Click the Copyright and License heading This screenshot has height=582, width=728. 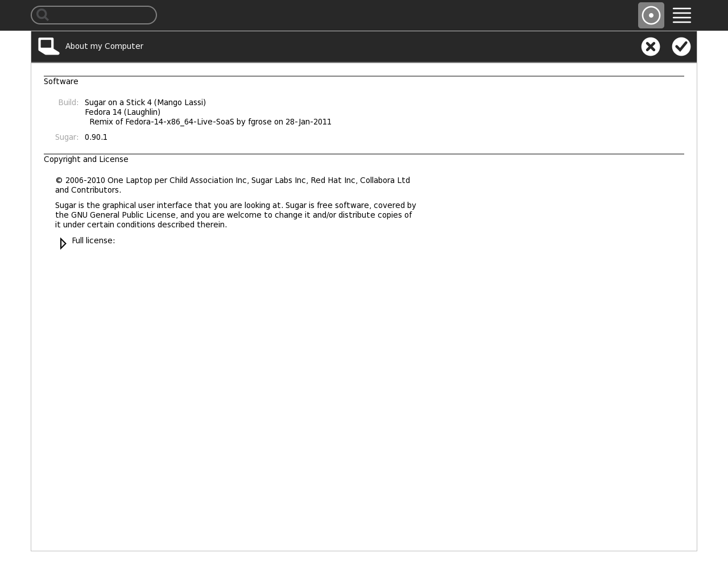click(x=86, y=159)
